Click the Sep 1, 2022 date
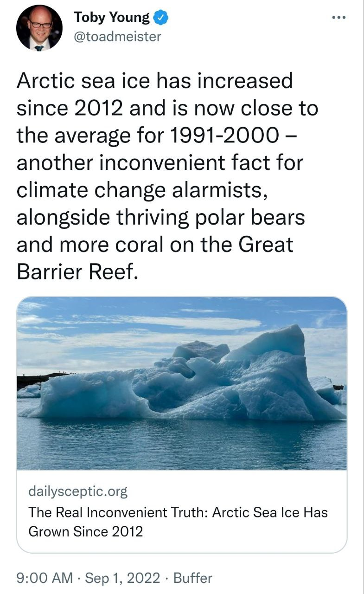Image resolution: width=364 pixels, height=594 pixels. point(122,578)
